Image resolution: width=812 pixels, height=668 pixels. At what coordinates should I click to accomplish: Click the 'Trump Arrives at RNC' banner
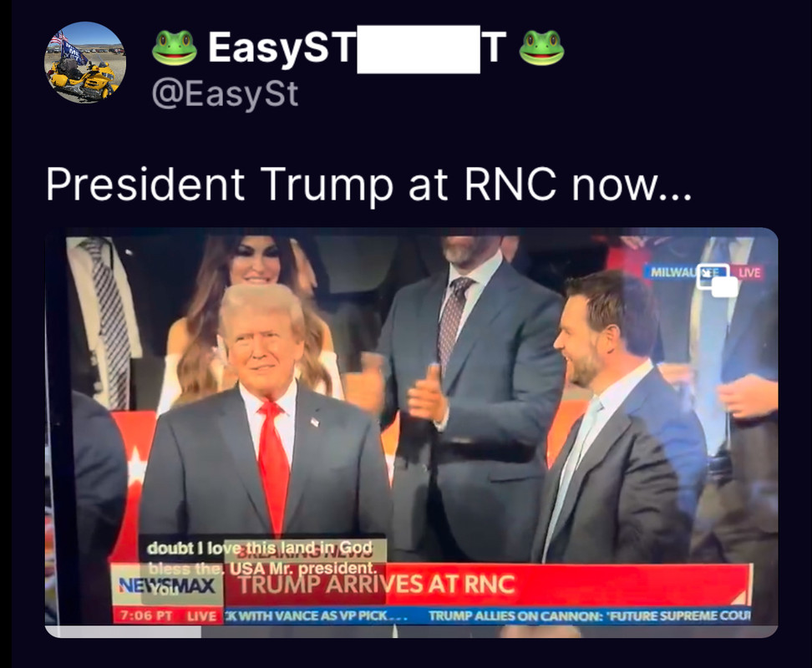377,584
